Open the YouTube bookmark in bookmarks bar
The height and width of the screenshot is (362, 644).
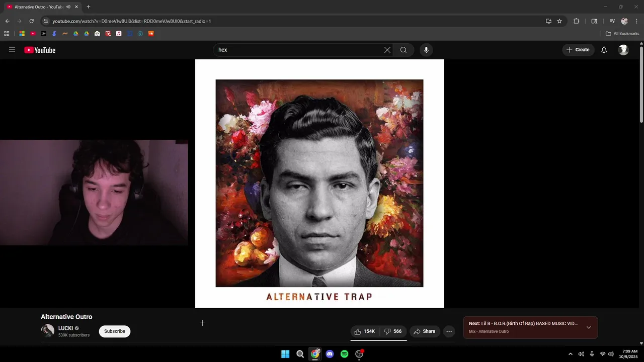coord(33,34)
